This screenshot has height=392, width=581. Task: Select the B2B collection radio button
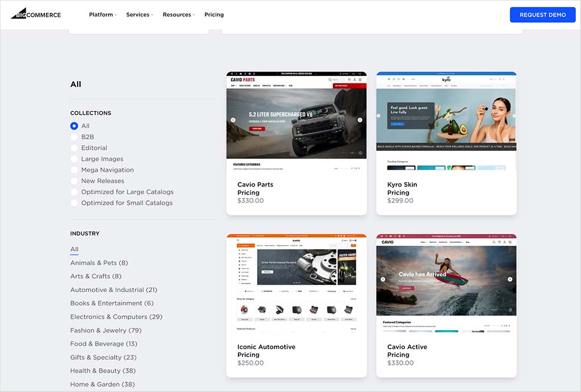tap(74, 137)
